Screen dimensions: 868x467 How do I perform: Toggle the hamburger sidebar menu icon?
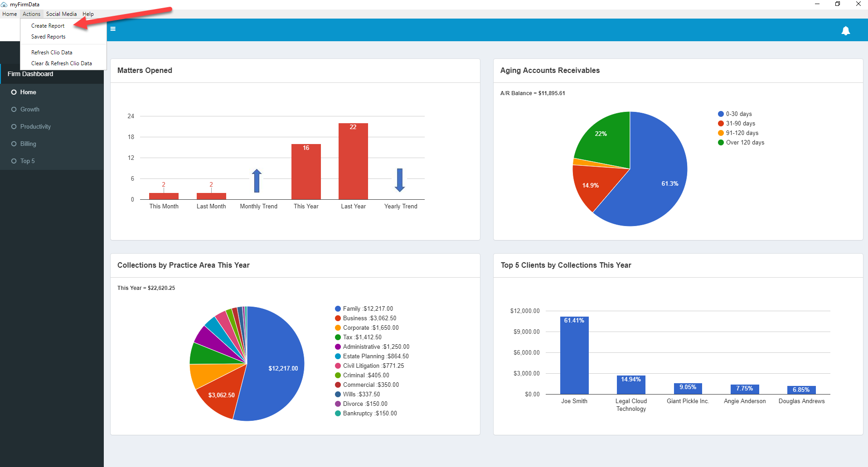click(113, 29)
